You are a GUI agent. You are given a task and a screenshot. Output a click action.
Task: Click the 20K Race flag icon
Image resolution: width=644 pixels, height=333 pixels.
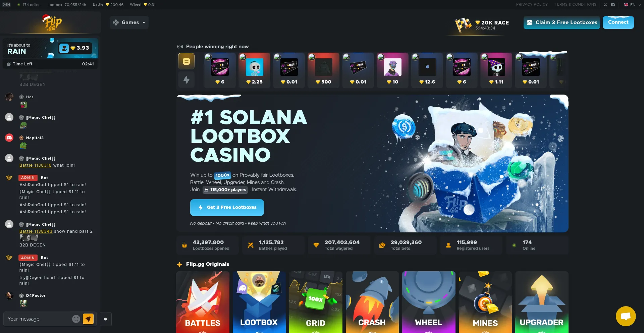pos(463,25)
